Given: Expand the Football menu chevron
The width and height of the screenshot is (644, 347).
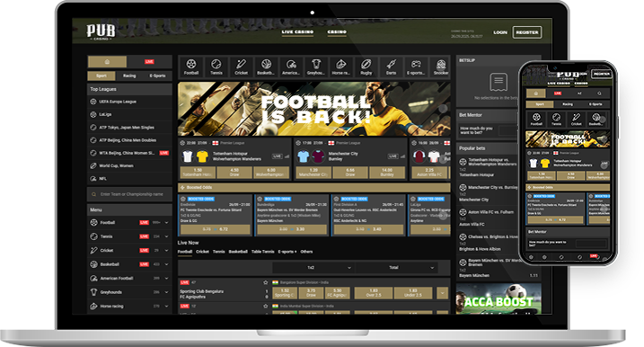Looking at the screenshot, I should click(166, 223).
